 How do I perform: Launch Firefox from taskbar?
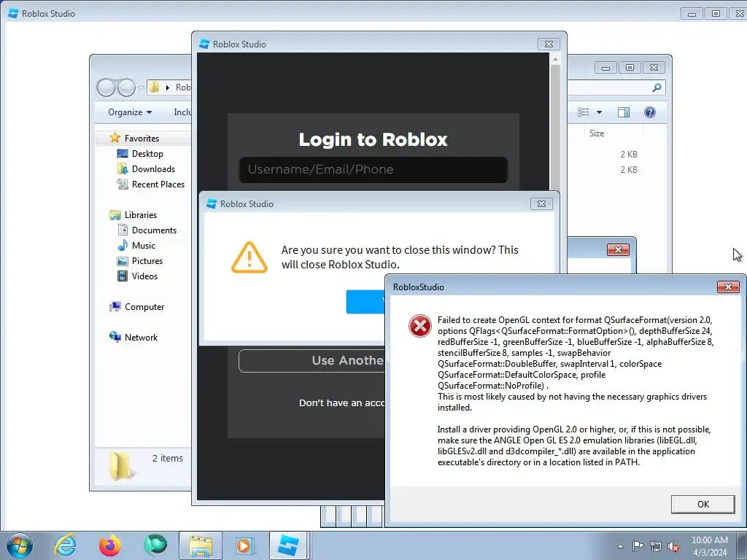coord(110,545)
